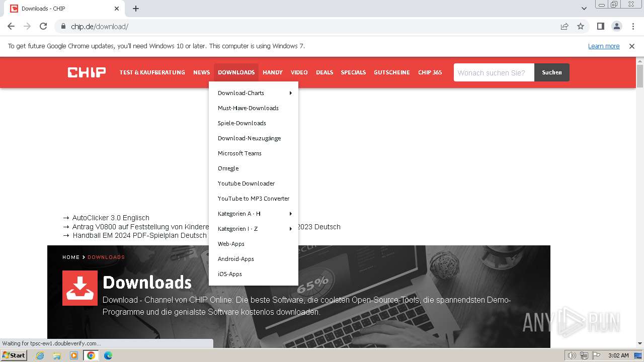Open a new tab with the plus button

[136, 9]
